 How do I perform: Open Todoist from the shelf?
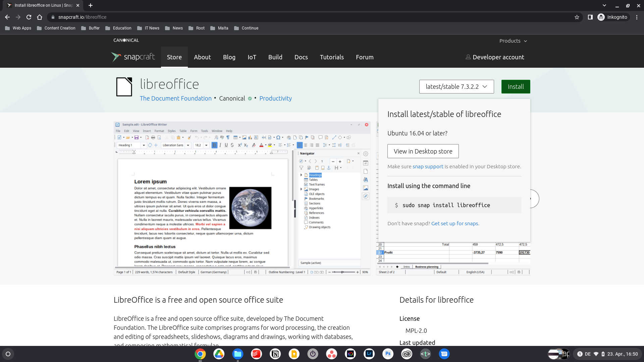pyautogui.click(x=257, y=354)
